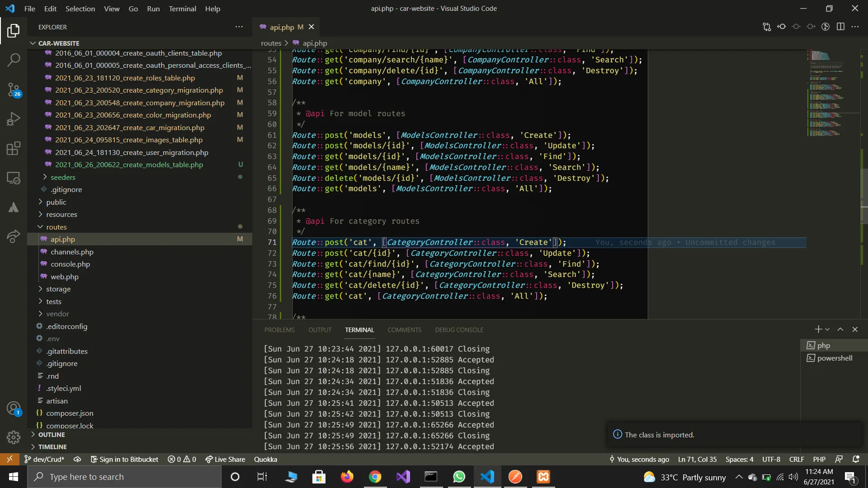Click the dev/Crud* branch indicator

click(x=44, y=459)
